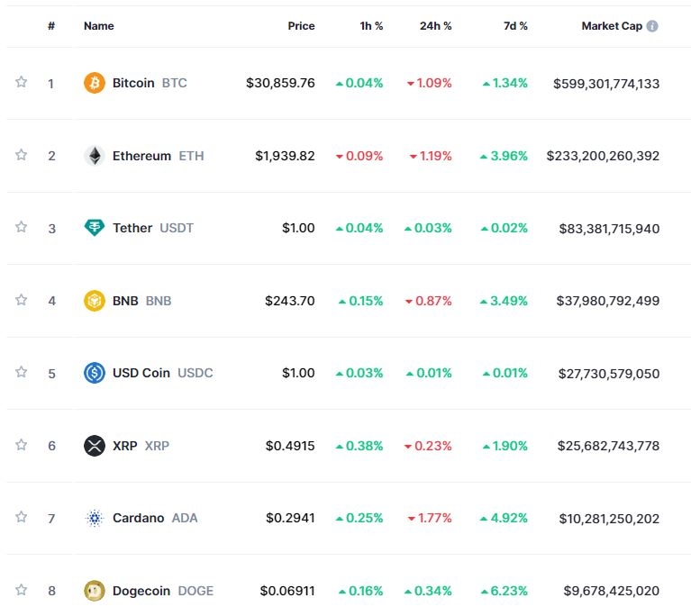Viewport: 691px width, 616px height.
Task: Star Bitcoin to add to watchlist
Action: 21,83
